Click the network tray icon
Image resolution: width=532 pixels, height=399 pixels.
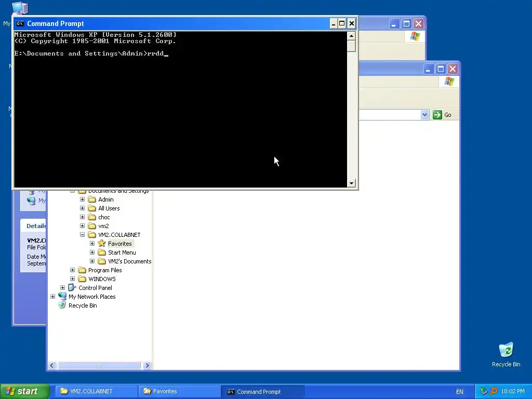[x=484, y=391]
